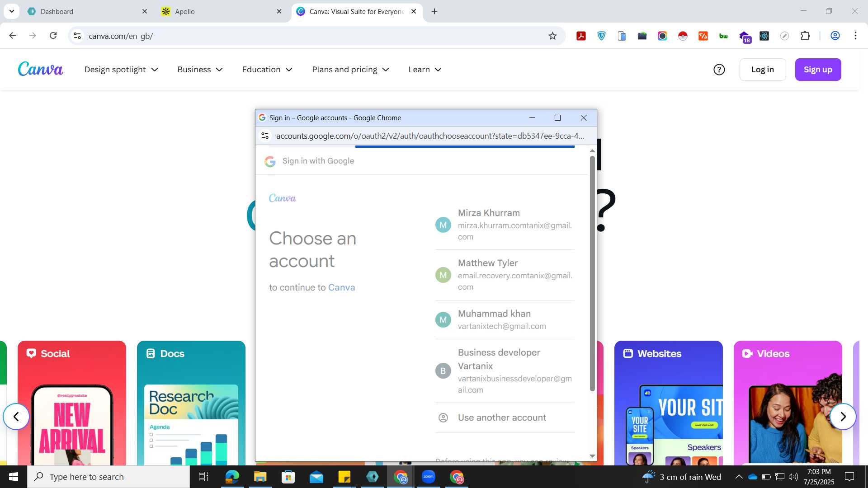Click popup scrollbar down arrow

[592, 456]
